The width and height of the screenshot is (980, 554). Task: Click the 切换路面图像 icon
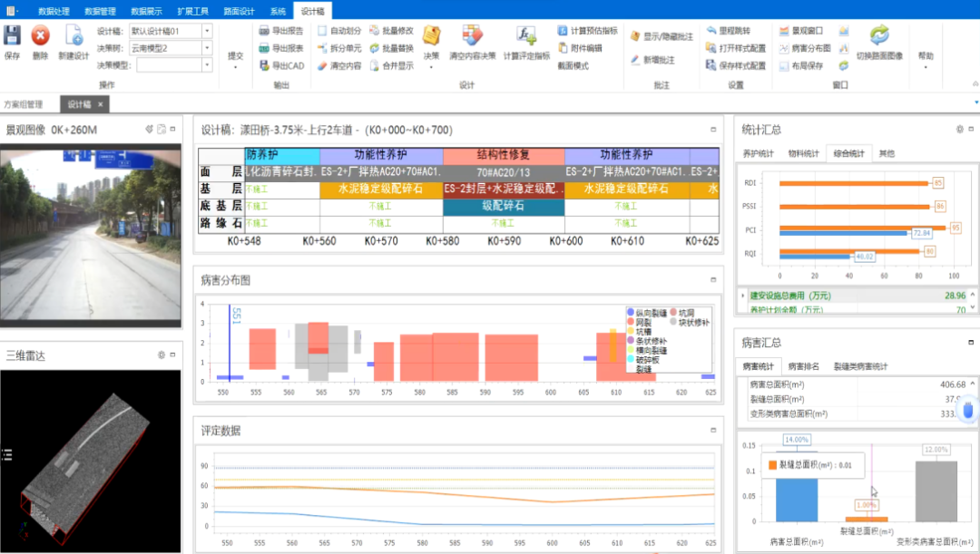pyautogui.click(x=878, y=36)
